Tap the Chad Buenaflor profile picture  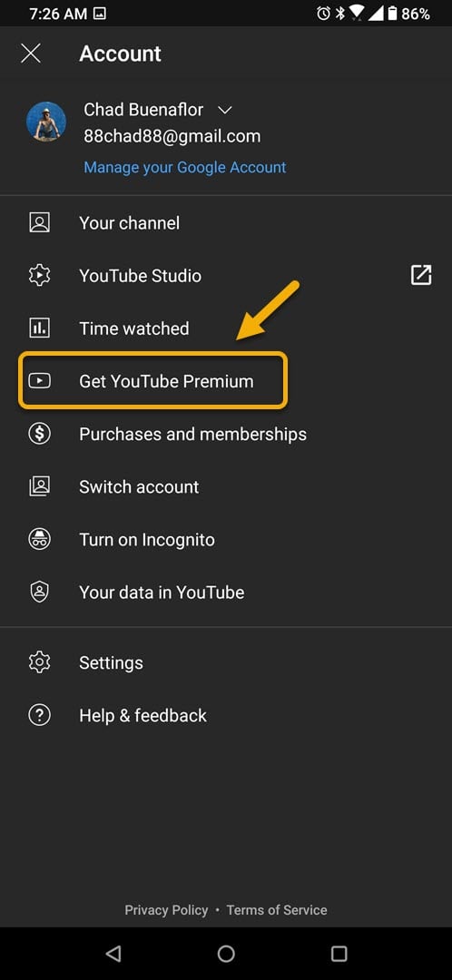pos(46,122)
